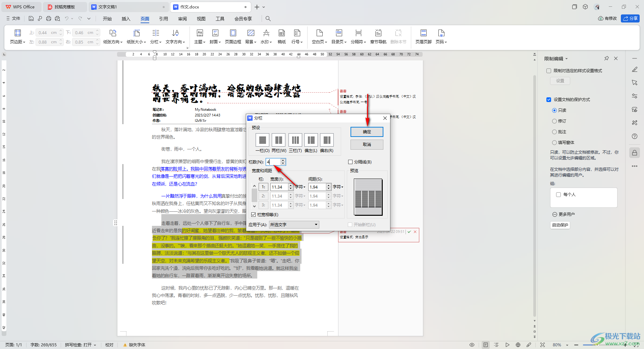Expand the Restrict Editing panel title dropdown
Viewport: 644px width, 349px height.
567,59
